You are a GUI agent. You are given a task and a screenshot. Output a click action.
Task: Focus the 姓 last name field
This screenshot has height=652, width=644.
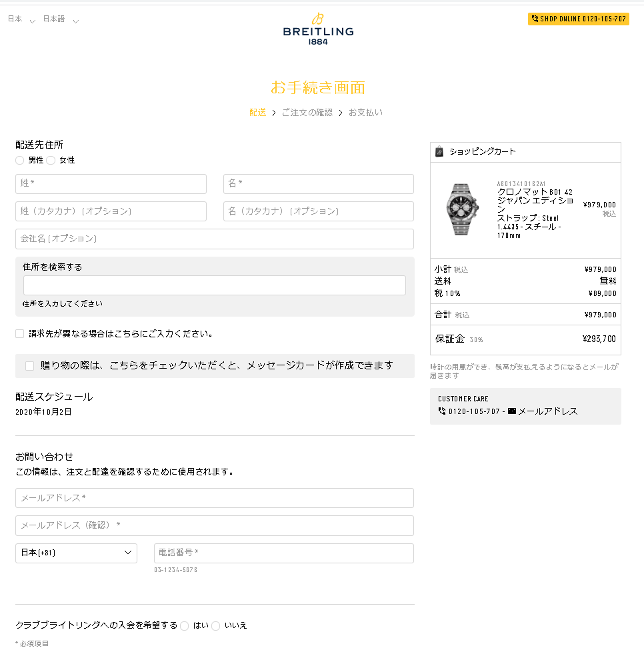(x=111, y=184)
